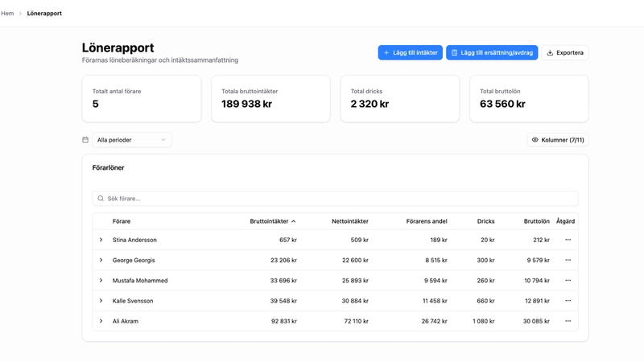Click the Total bruttolön card
The width and height of the screenshot is (644, 362).
click(529, 98)
